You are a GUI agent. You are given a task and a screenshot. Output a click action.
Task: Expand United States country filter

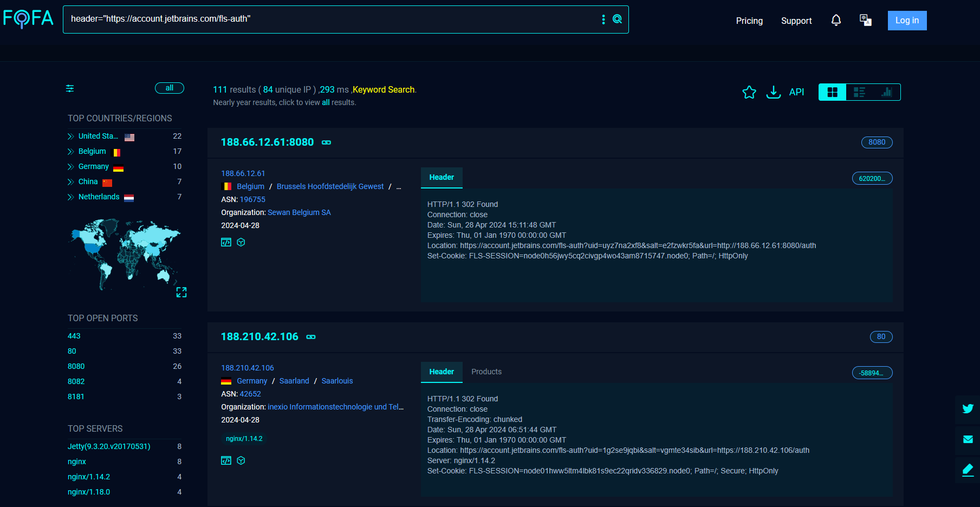(x=70, y=136)
